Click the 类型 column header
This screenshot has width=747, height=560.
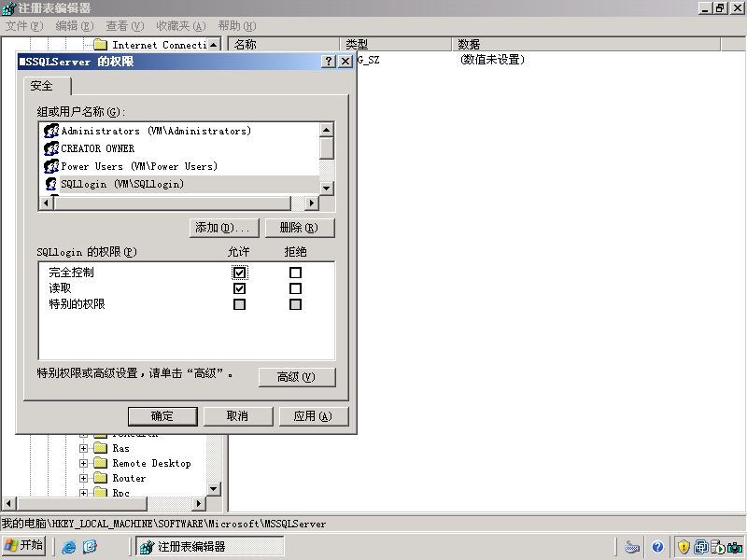[395, 44]
